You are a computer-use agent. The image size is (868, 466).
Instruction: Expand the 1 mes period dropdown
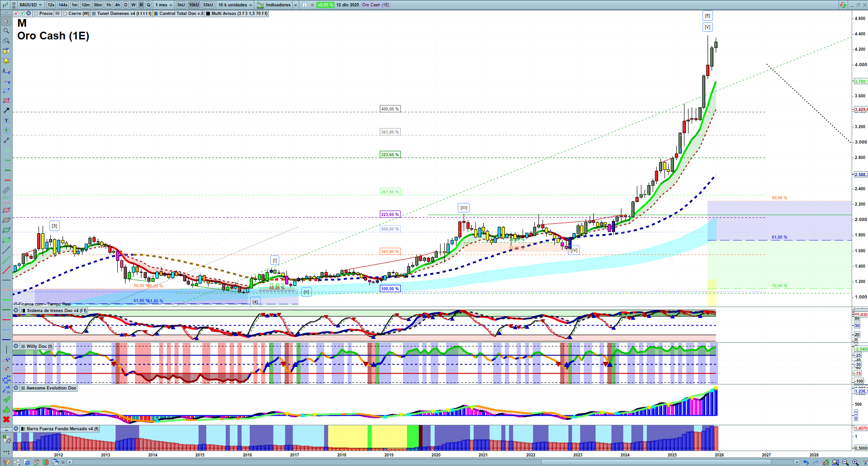pyautogui.click(x=164, y=5)
